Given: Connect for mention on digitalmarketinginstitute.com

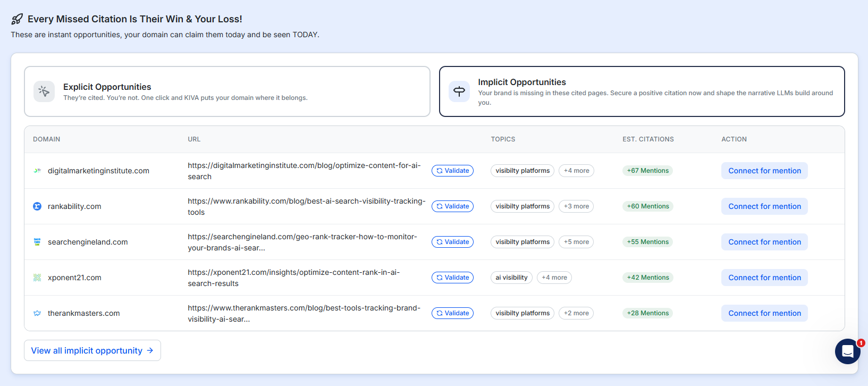Looking at the screenshot, I should 764,171.
